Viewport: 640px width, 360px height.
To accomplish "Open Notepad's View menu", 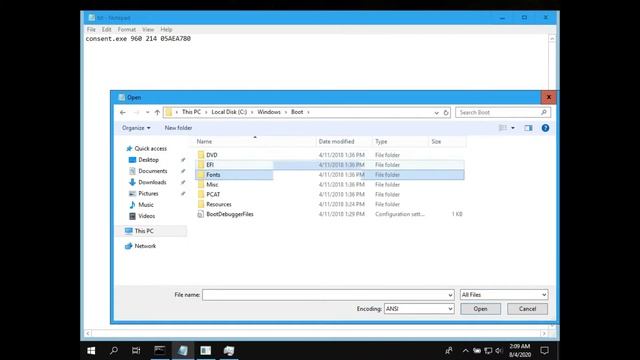I will pyautogui.click(x=148, y=29).
